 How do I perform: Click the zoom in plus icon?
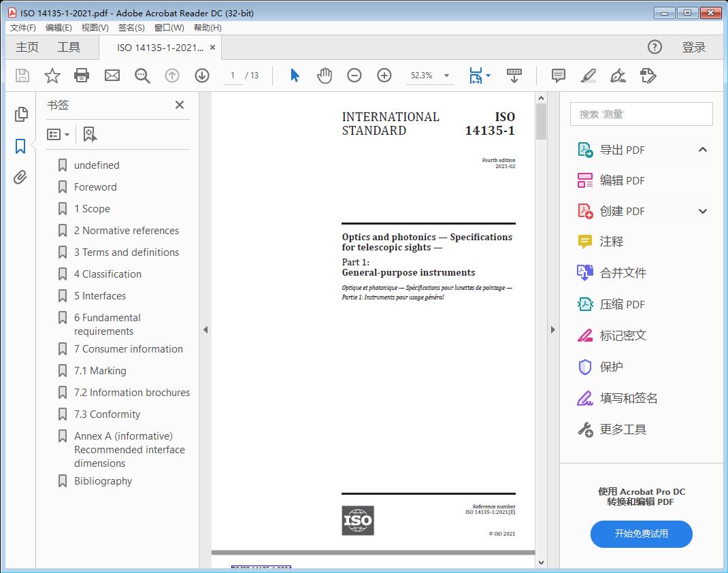click(x=384, y=76)
